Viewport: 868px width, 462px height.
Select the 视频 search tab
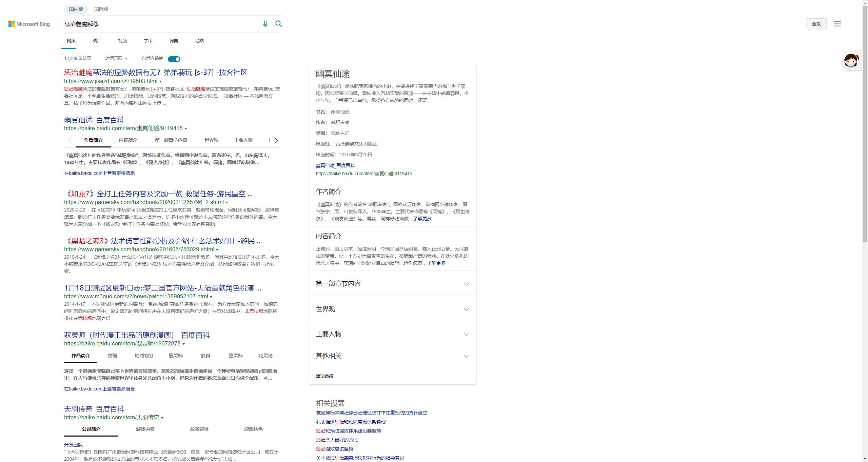pyautogui.click(x=122, y=41)
